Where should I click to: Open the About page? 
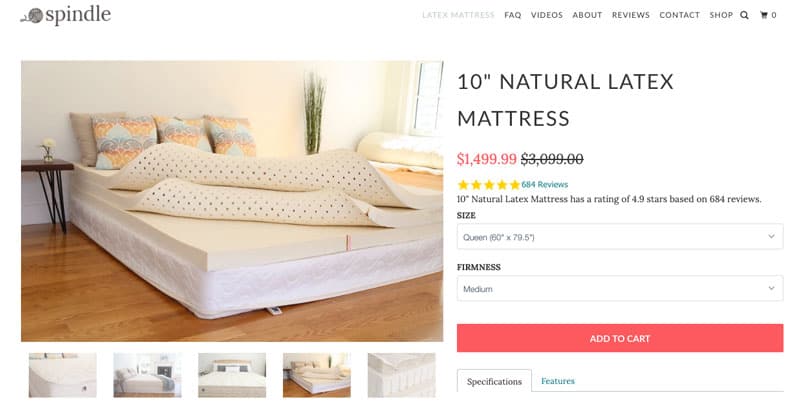587,15
